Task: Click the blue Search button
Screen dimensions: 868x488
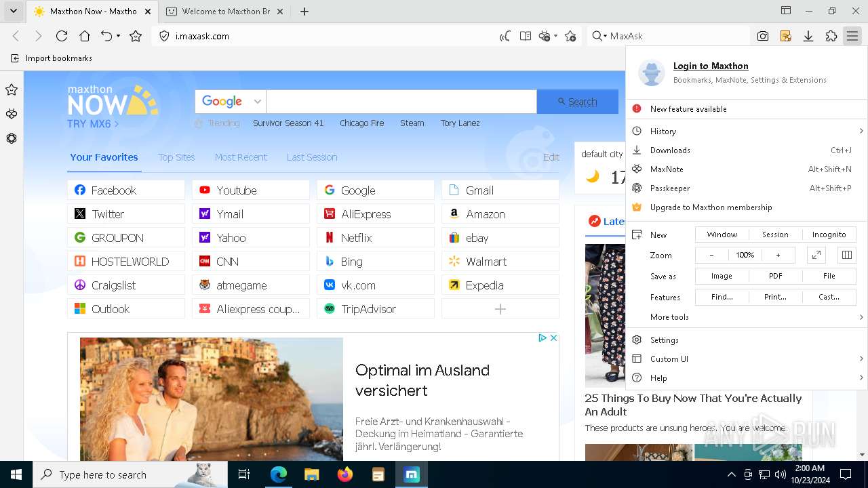Action: (x=578, y=102)
